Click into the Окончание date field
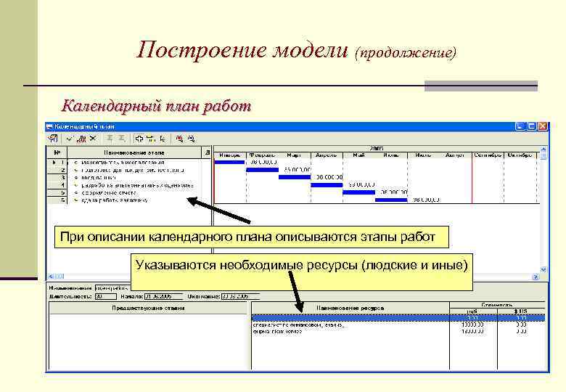Image resolution: width=566 pixels, height=392 pixels. [x=240, y=296]
